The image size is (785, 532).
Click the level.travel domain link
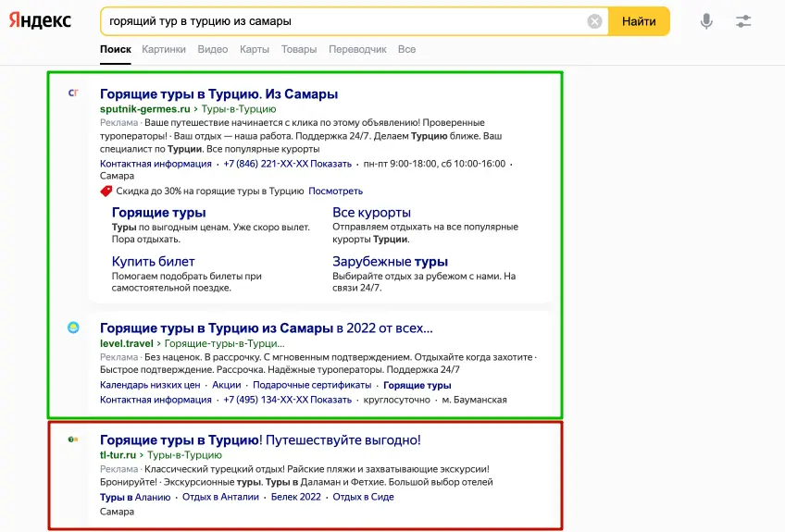point(127,343)
